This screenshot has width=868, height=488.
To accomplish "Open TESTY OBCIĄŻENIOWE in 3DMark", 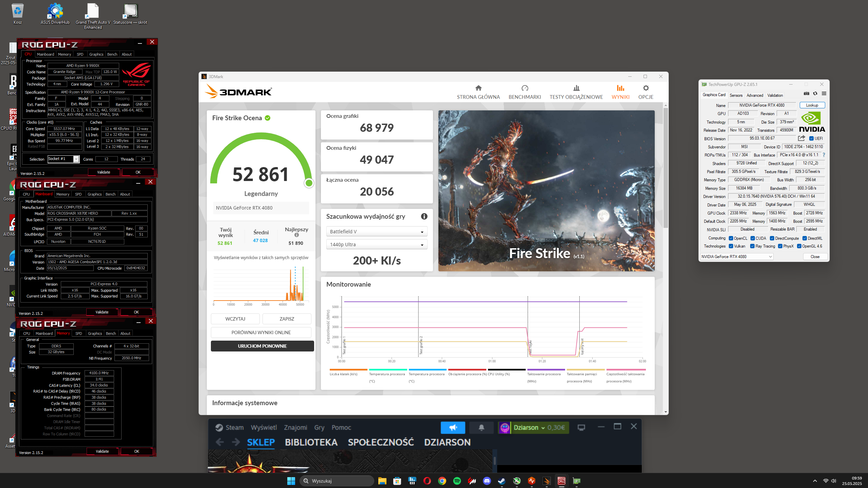I will pos(576,92).
